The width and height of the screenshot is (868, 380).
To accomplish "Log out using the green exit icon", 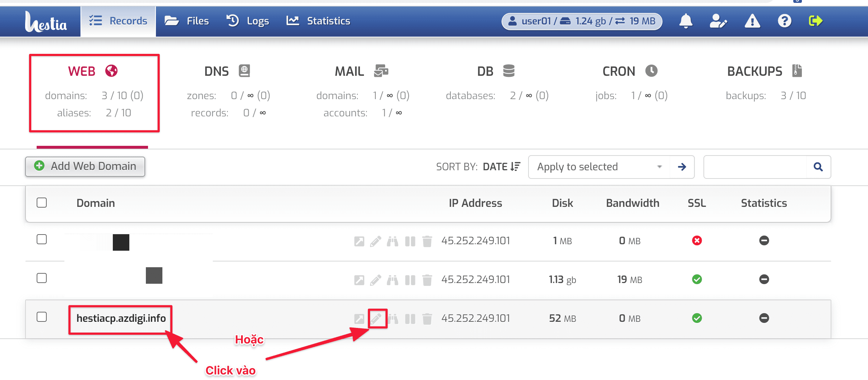I will pos(816,21).
